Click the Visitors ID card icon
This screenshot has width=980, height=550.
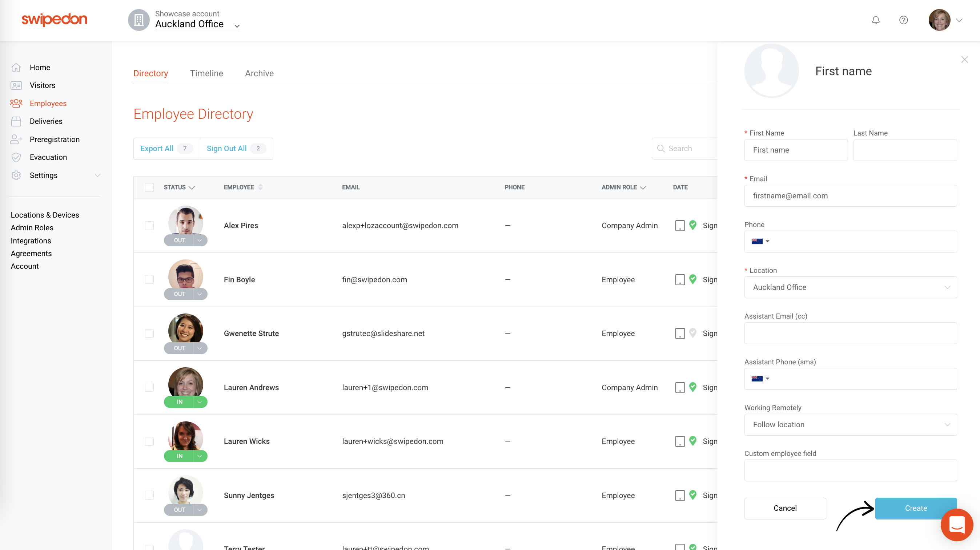coord(16,85)
